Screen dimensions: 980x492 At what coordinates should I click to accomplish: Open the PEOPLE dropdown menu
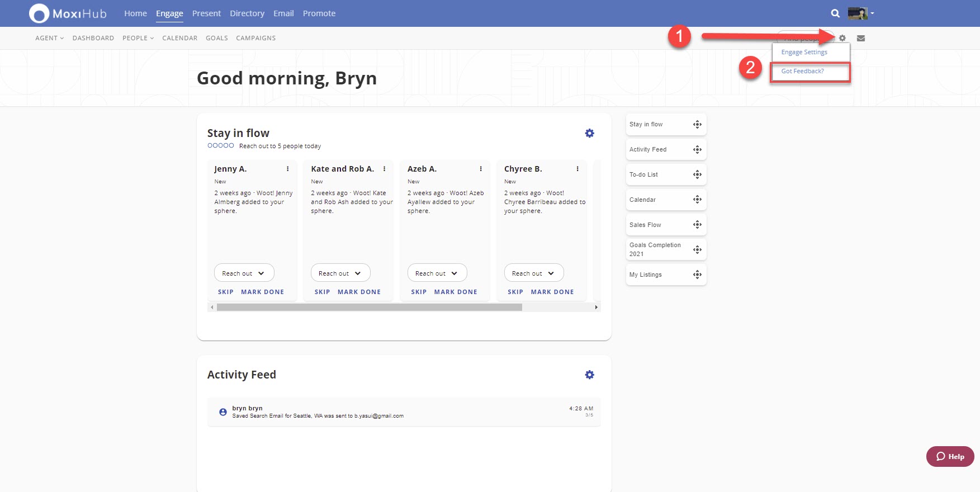point(138,38)
